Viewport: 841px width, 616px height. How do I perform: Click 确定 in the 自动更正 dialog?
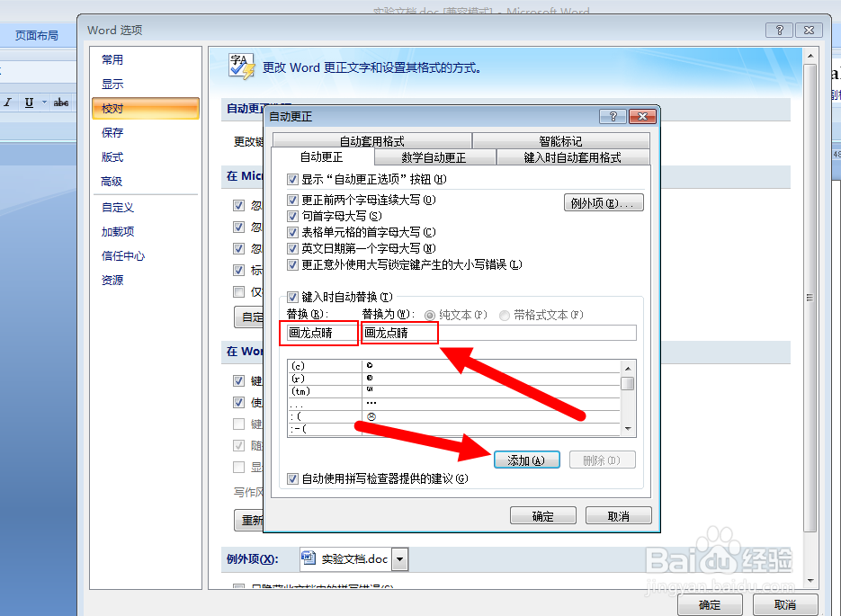(542, 516)
